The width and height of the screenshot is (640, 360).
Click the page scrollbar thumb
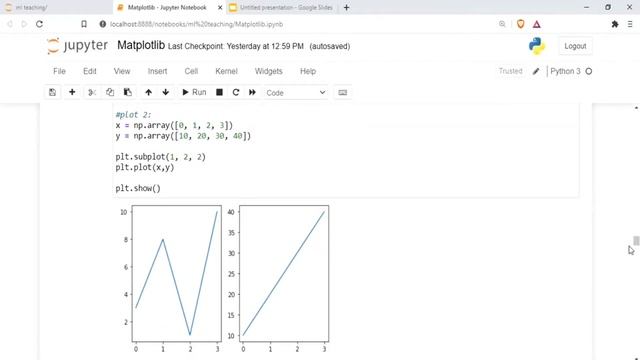point(636,240)
